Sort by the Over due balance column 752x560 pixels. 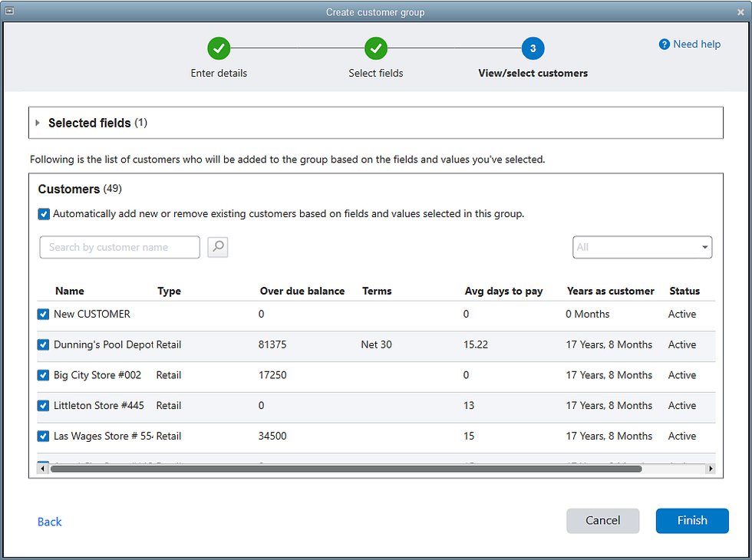pyautogui.click(x=302, y=291)
